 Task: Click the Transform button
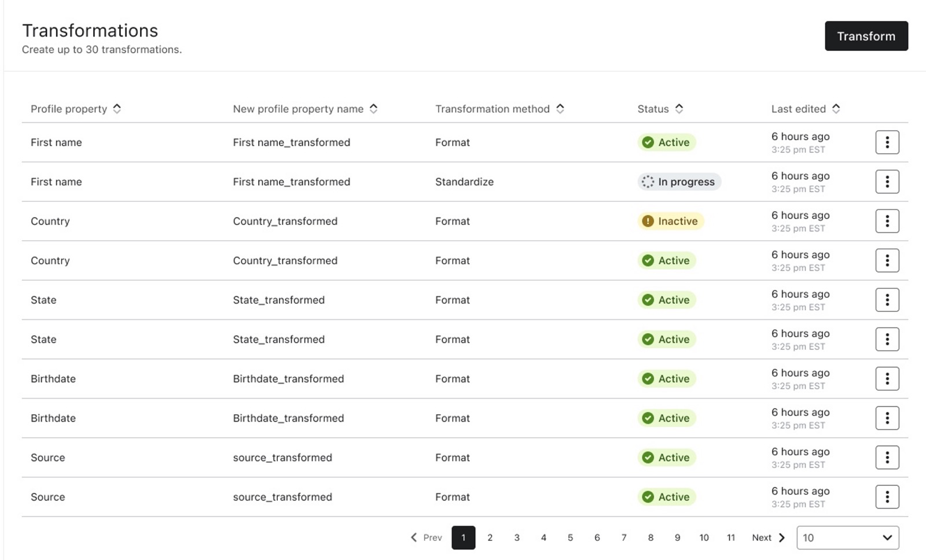(x=866, y=36)
